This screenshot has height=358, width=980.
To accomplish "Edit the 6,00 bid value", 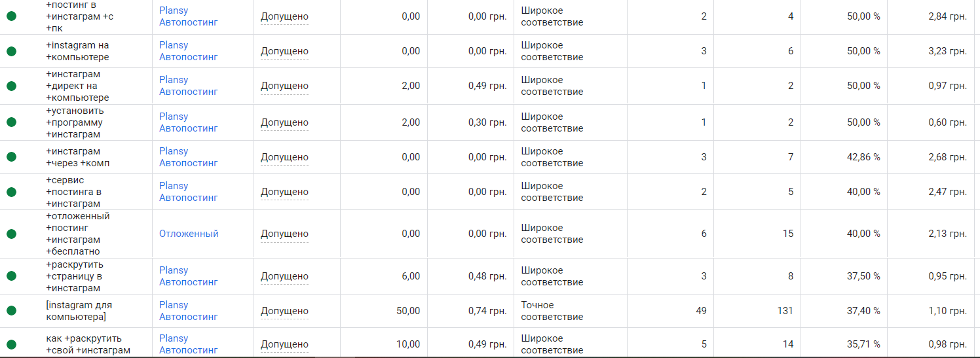I will point(411,276).
